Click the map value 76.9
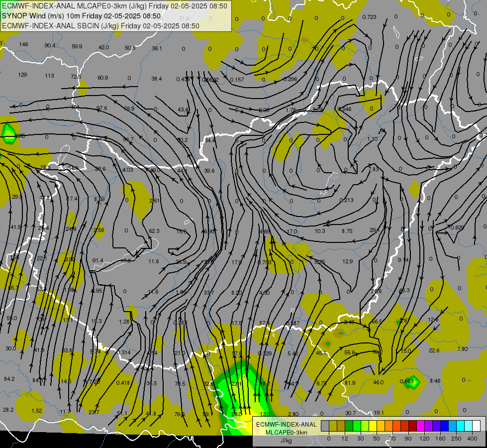This screenshot has width=487, height=448. 129,109
